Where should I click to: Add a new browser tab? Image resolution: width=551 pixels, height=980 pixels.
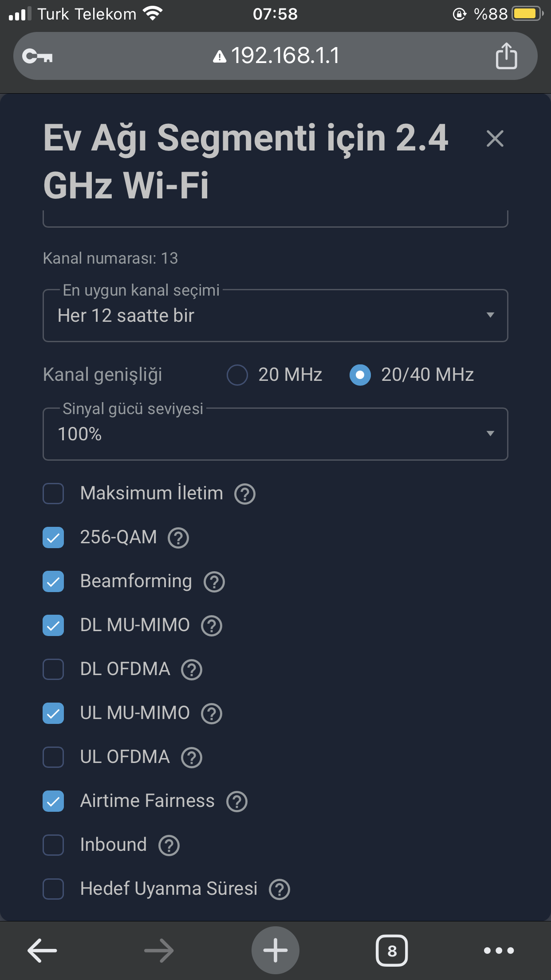[x=275, y=950]
